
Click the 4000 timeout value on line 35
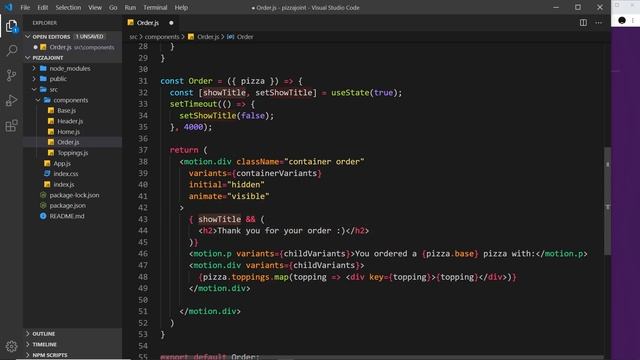193,127
